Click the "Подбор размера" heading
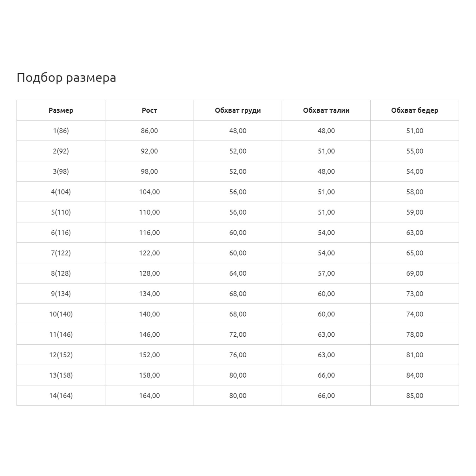The width and height of the screenshot is (476, 476). click(x=66, y=78)
